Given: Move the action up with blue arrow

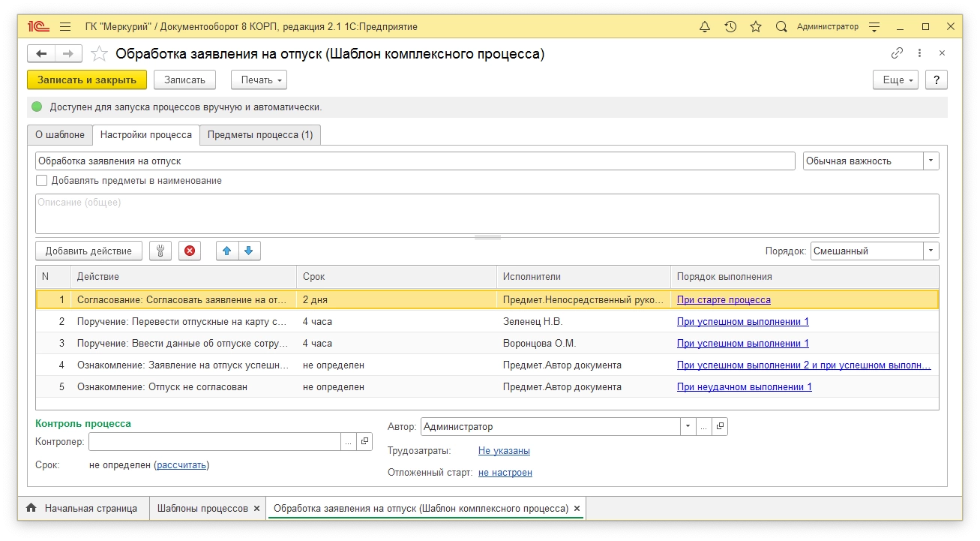Looking at the screenshot, I should [x=227, y=251].
